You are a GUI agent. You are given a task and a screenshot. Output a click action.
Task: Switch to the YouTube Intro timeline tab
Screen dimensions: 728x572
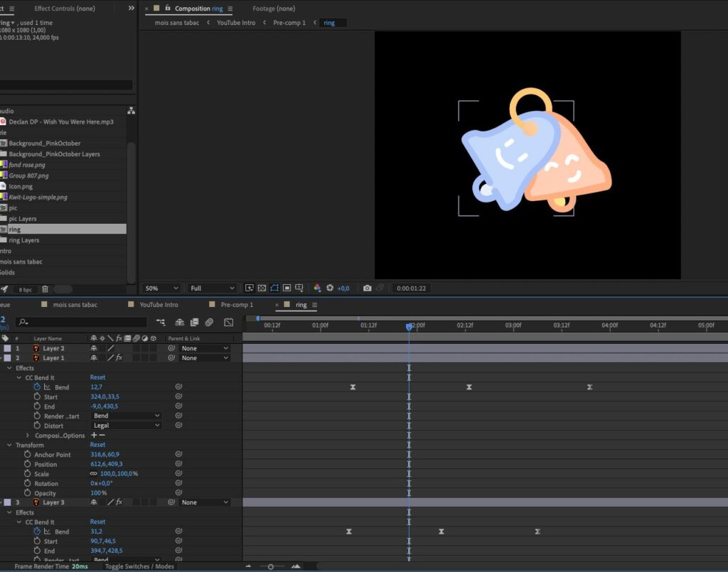(159, 305)
